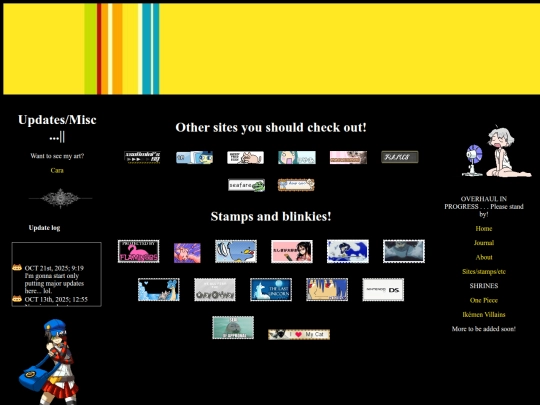Viewport: 540px width, 405px height.
Task: Click the blue bird with fan stamp
Action: click(x=236, y=251)
